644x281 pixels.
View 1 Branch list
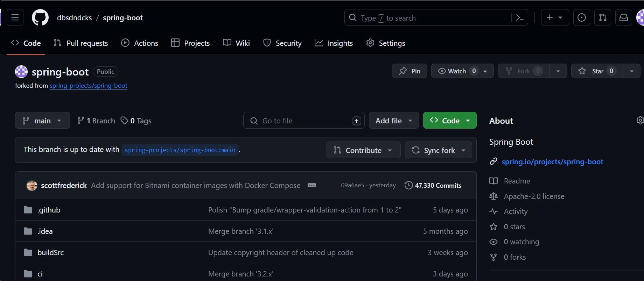coord(96,120)
